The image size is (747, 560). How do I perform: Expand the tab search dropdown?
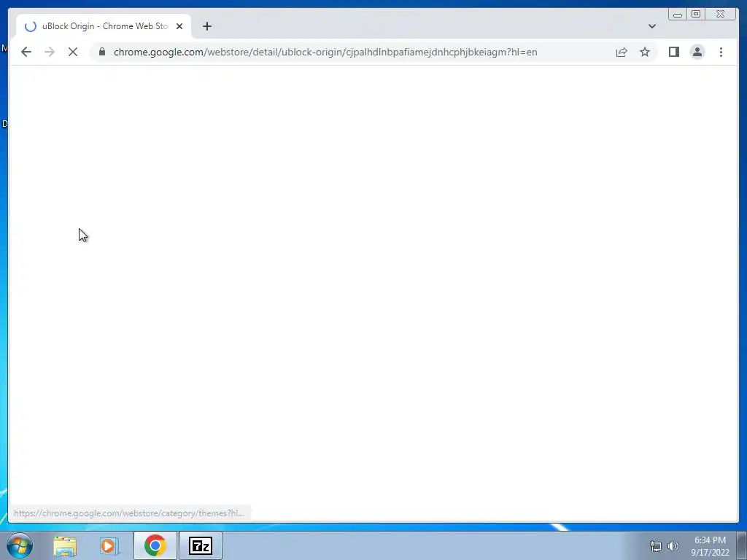click(x=651, y=26)
